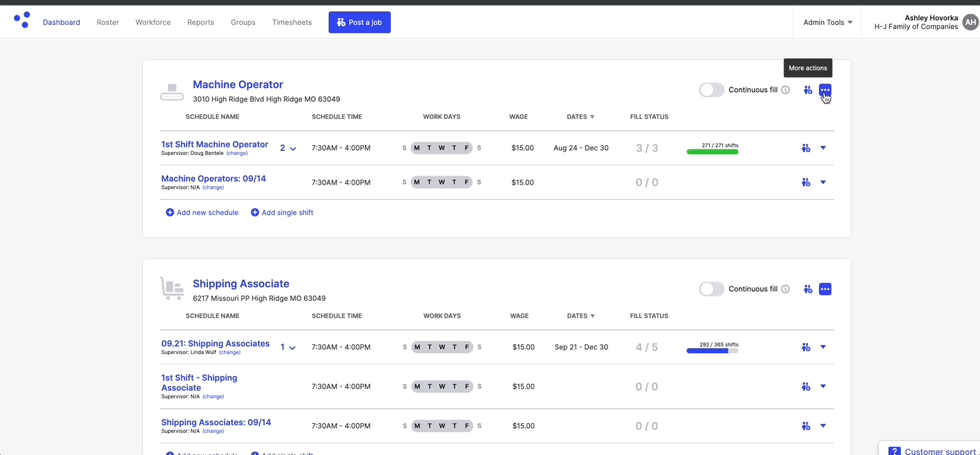This screenshot has width=980, height=455.
Task: Click add-worker icon in Shipping Associates: 09/14 row
Action: pyautogui.click(x=806, y=426)
